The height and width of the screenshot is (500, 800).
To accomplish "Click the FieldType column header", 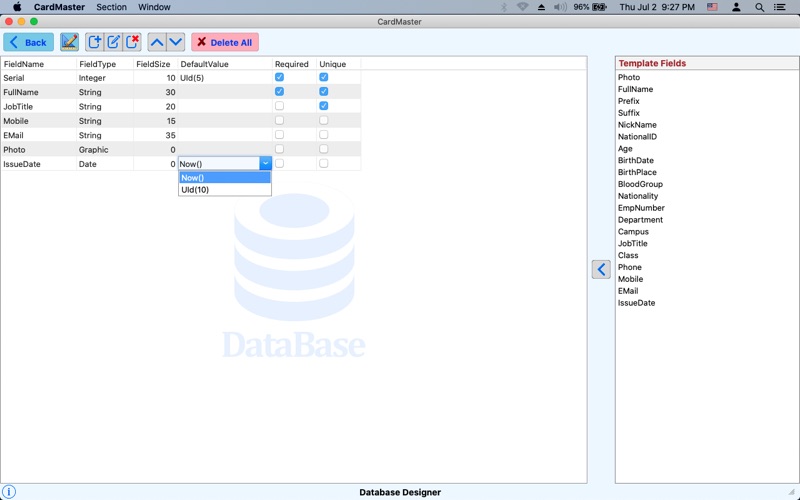I will [x=105, y=64].
